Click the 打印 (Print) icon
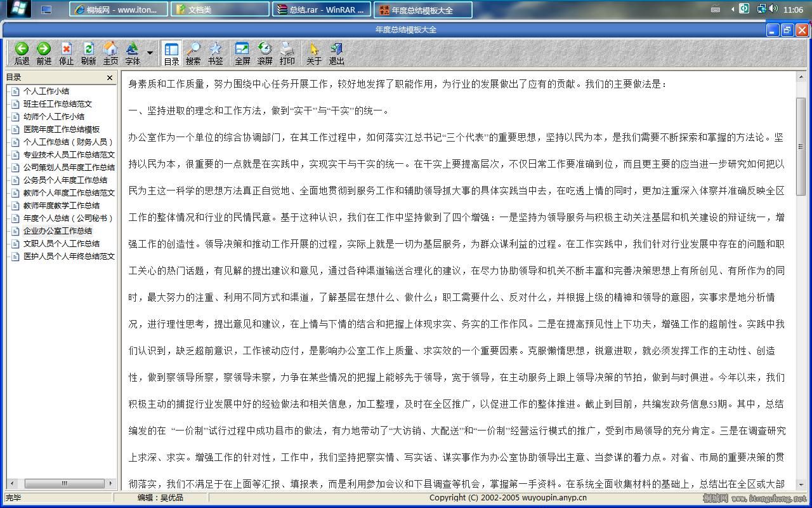 tap(287, 53)
